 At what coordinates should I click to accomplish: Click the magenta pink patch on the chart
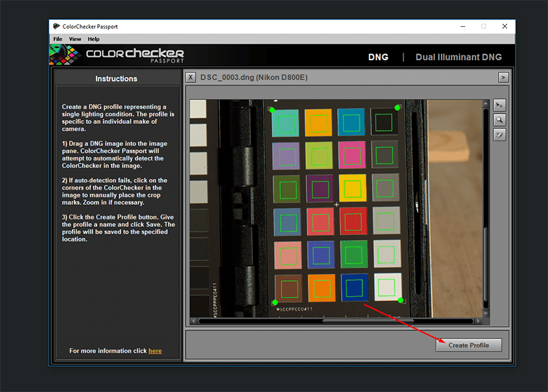351,156
